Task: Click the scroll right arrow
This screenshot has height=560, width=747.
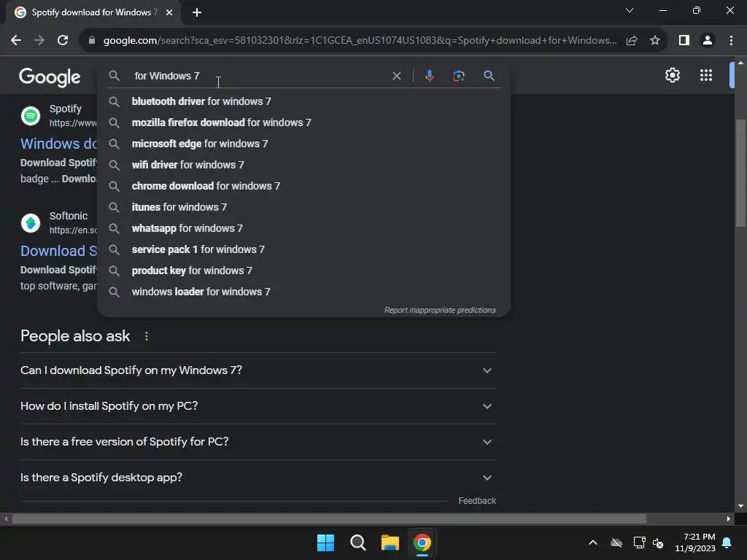Action: (729, 518)
